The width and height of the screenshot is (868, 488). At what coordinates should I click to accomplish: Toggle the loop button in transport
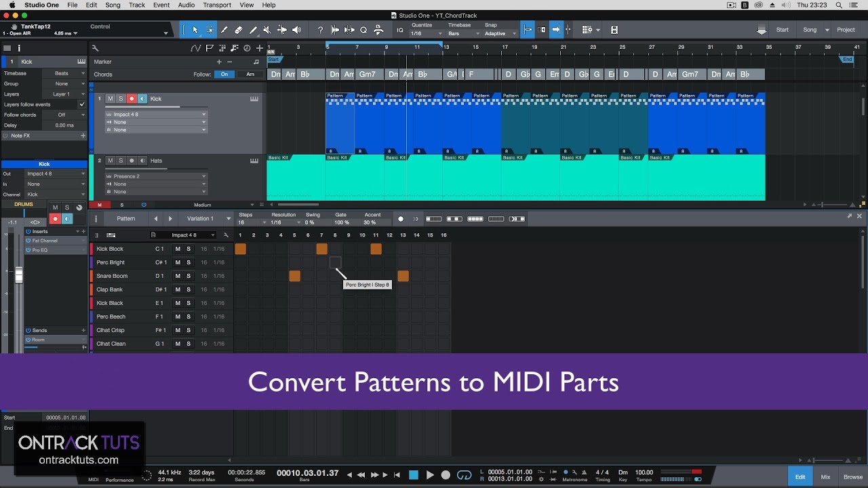coord(465,475)
